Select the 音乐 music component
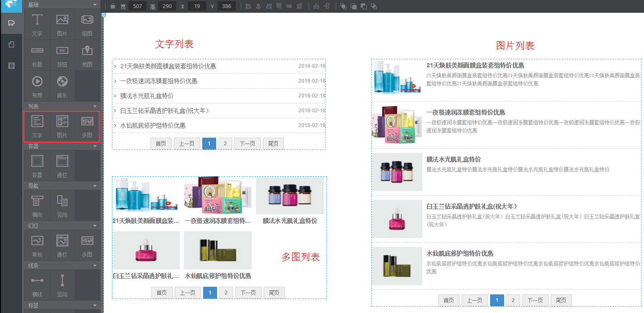644x313 pixels. click(62, 86)
